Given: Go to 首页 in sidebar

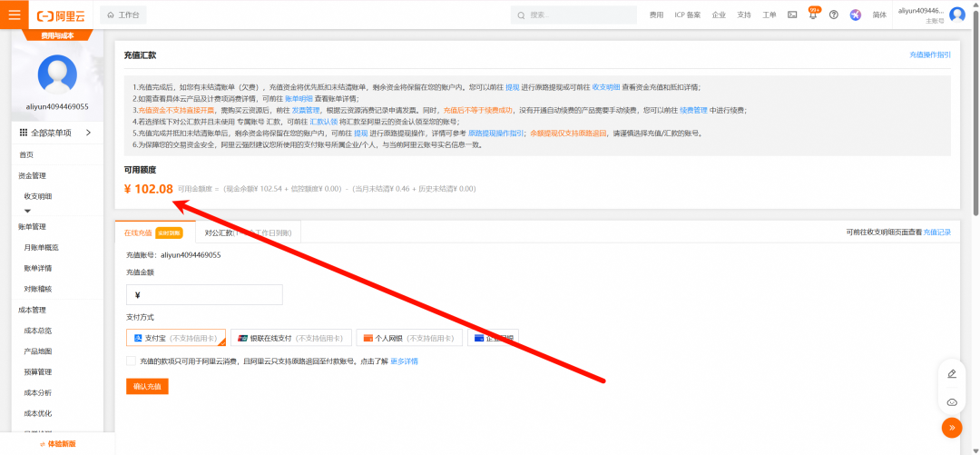Looking at the screenshot, I should 26,154.
